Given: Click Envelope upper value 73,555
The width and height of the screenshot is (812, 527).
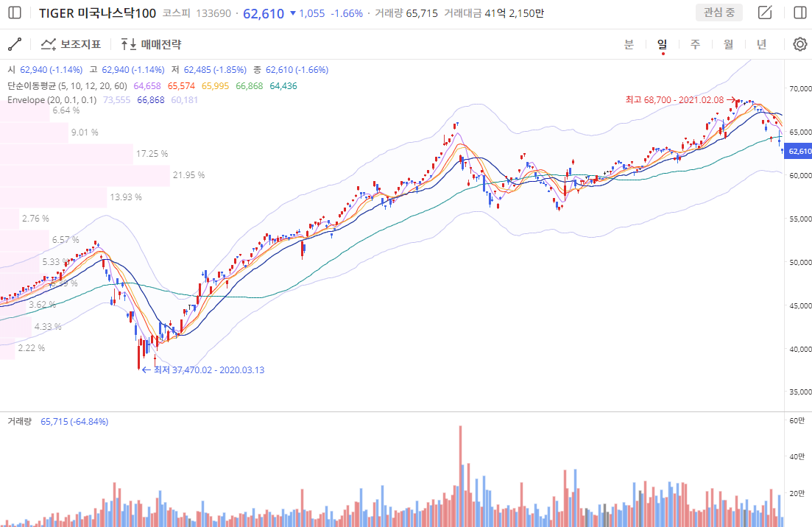Looking at the screenshot, I should click(x=116, y=100).
